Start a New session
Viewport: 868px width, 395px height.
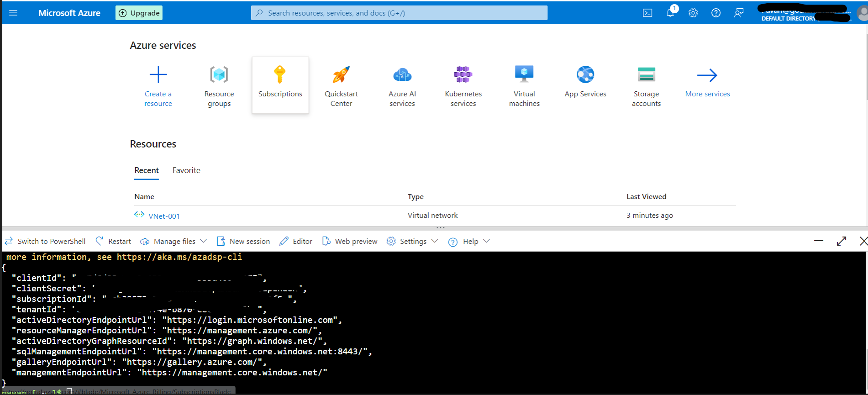(243, 241)
